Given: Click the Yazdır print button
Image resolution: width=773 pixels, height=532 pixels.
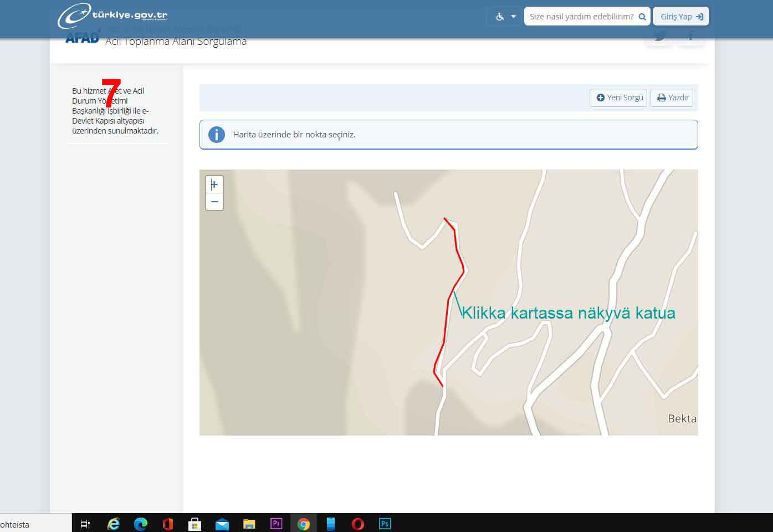Looking at the screenshot, I should point(672,98).
